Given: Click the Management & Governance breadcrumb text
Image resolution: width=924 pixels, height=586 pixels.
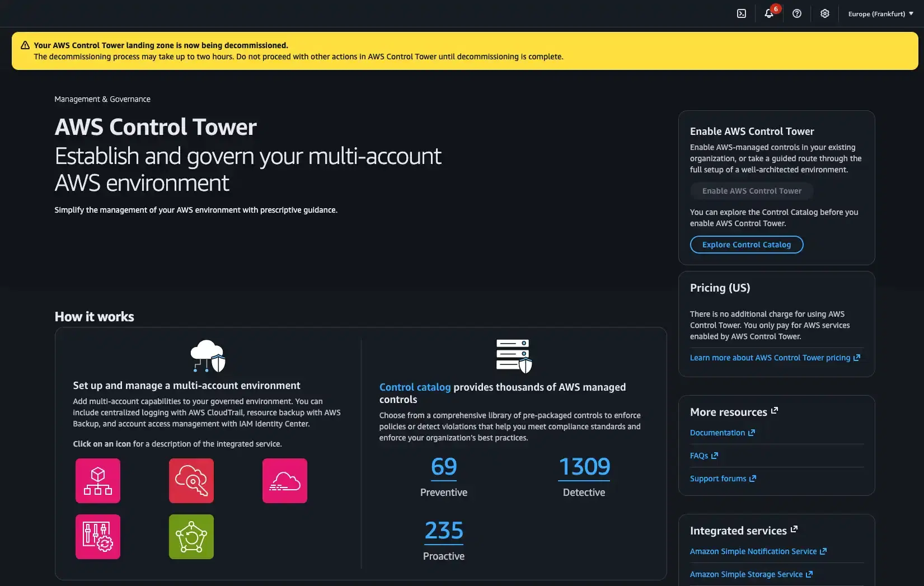Looking at the screenshot, I should tap(102, 99).
